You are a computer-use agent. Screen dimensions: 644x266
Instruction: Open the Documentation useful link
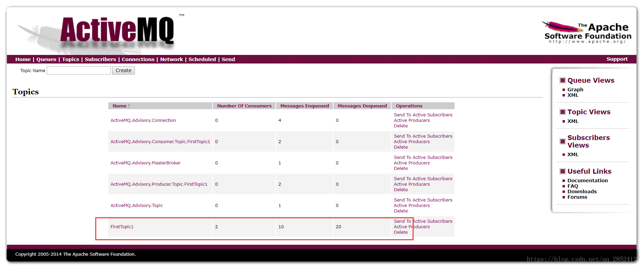tap(587, 181)
